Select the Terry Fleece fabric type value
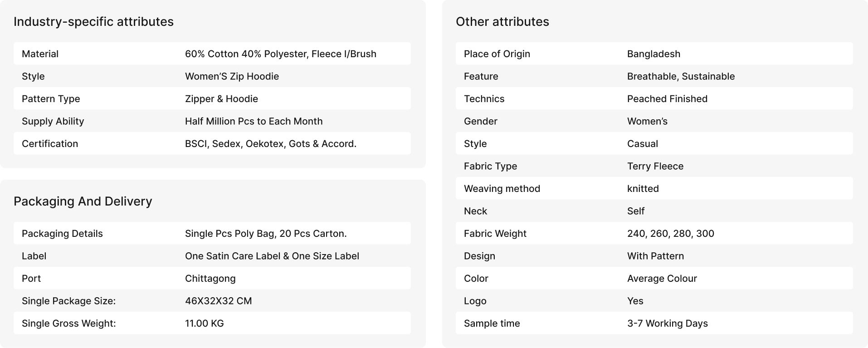 (655, 166)
